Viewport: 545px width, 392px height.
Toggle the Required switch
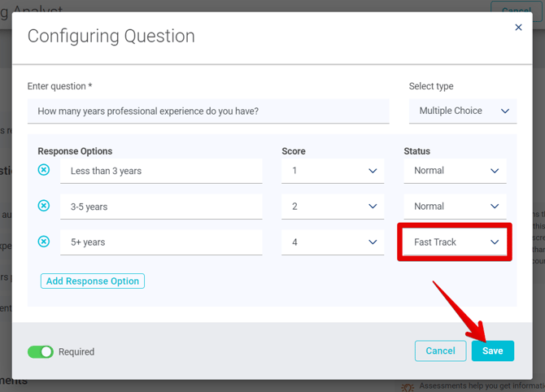point(40,352)
